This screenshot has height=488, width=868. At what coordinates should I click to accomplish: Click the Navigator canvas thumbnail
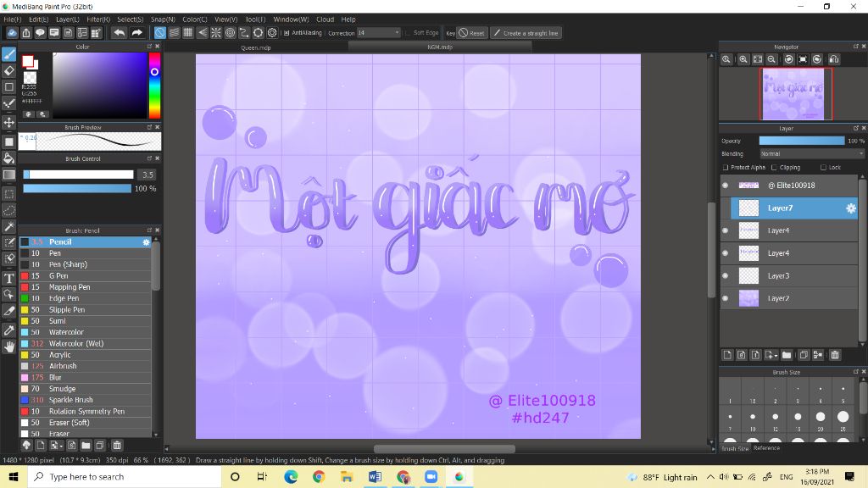(x=793, y=94)
